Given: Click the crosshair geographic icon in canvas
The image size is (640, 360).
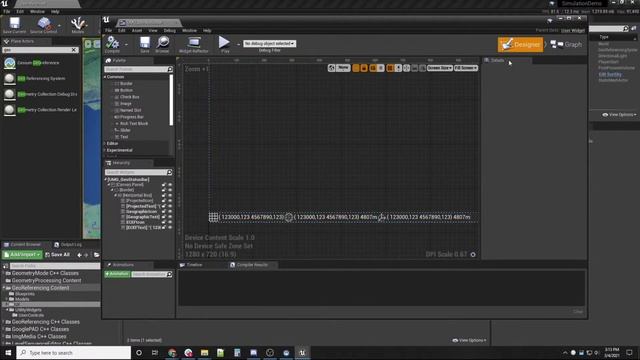Looking at the screenshot, I should pos(289,217).
